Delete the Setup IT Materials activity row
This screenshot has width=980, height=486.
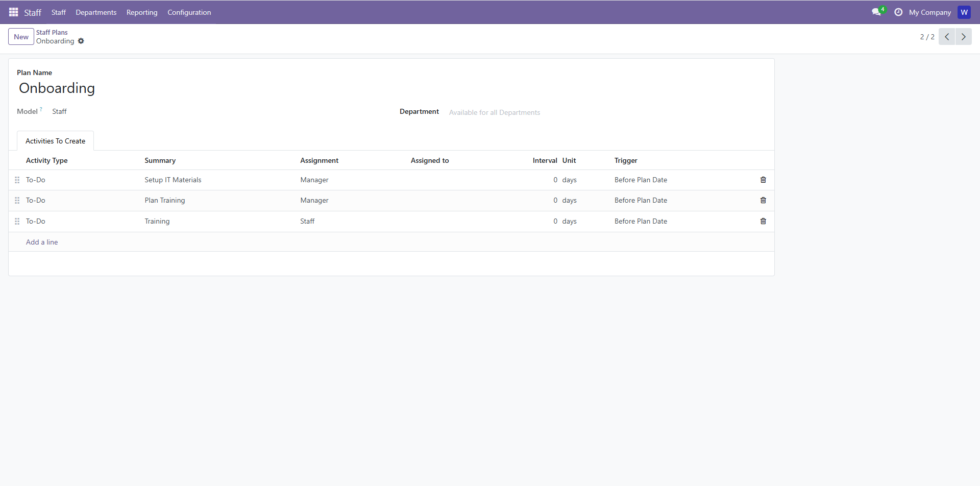763,180
